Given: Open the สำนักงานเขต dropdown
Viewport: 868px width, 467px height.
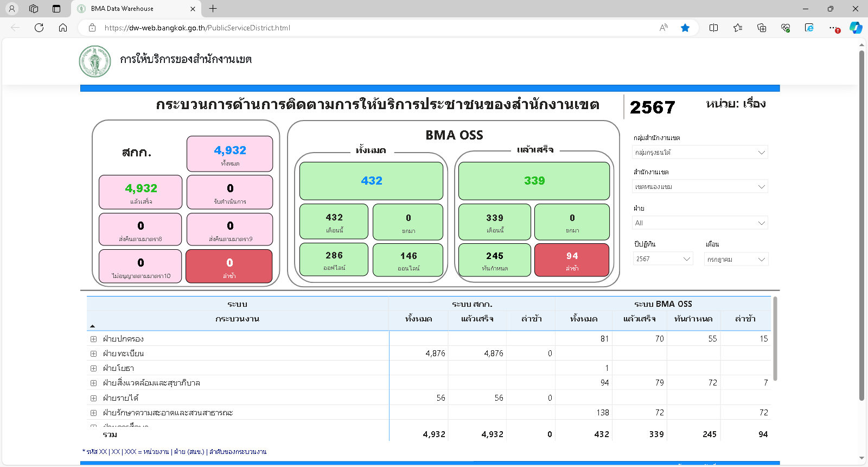Looking at the screenshot, I should coord(700,187).
